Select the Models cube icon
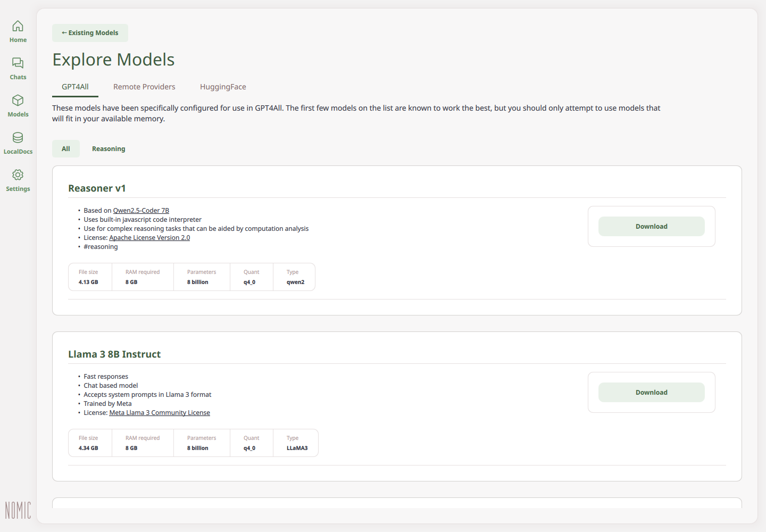 tap(18, 101)
